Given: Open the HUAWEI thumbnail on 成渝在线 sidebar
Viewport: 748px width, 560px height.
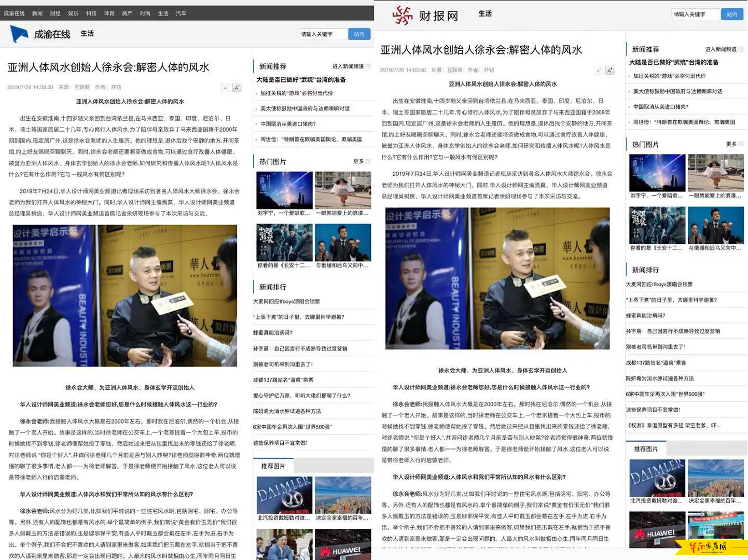Looking at the screenshot, I should (343, 545).
